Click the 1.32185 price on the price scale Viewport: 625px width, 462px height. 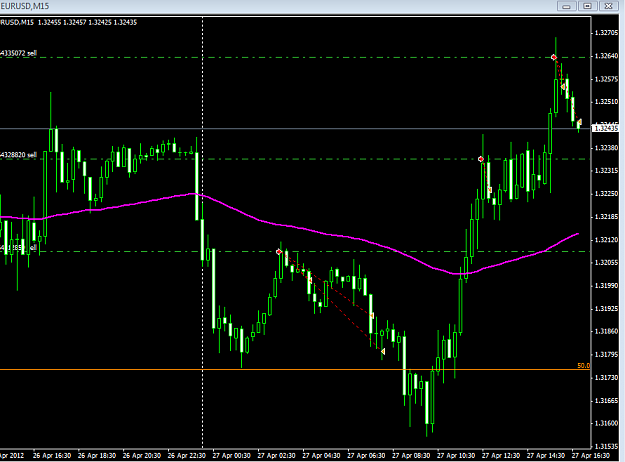coord(606,217)
